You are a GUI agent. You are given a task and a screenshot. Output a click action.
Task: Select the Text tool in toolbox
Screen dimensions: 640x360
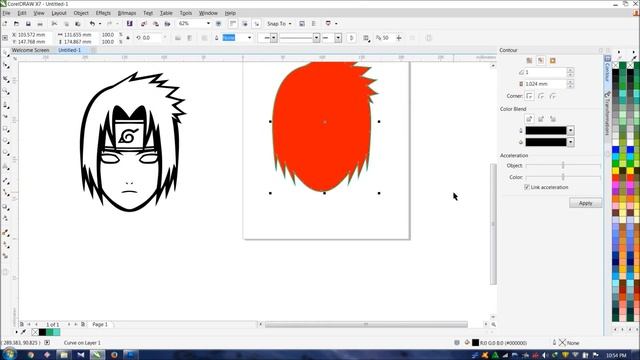[6, 167]
